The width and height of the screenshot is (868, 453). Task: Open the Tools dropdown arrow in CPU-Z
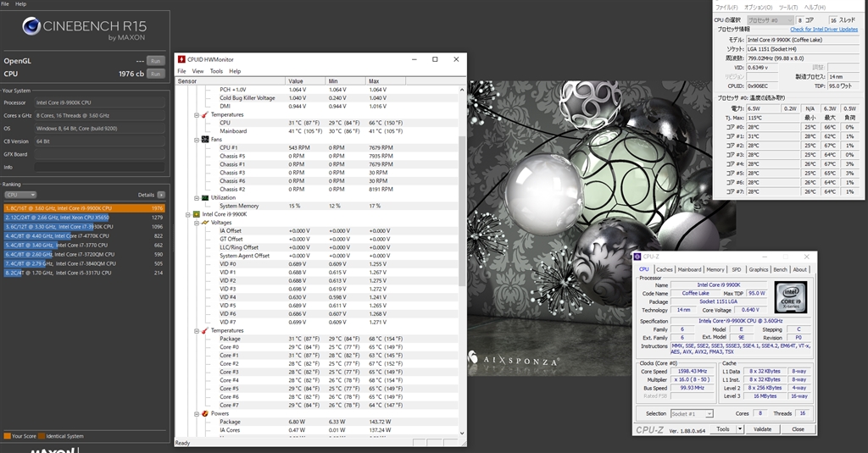740,429
